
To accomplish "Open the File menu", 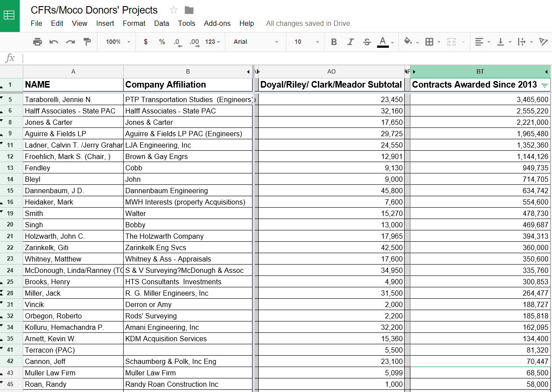I will click(36, 23).
